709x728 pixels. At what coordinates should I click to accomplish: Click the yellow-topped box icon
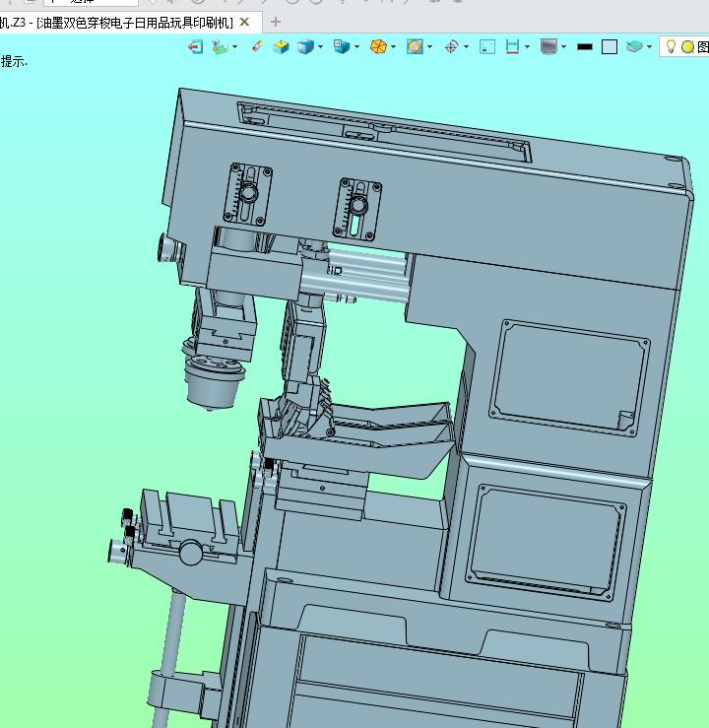281,47
